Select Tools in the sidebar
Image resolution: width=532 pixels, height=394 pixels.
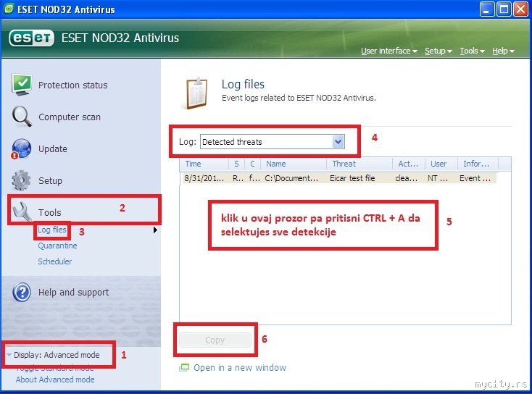(x=49, y=213)
